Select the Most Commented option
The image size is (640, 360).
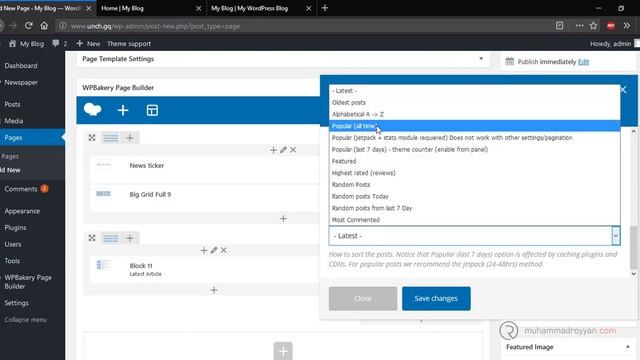[x=474, y=220]
